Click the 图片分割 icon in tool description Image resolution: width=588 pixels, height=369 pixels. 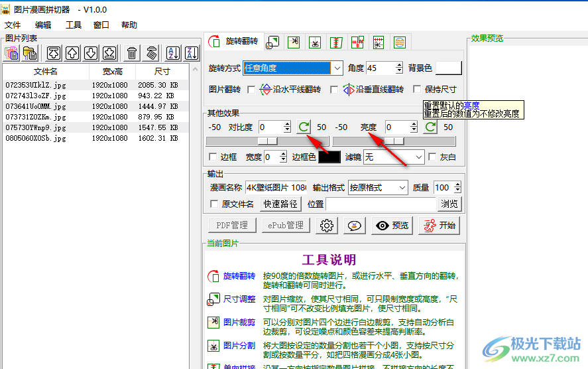213,346
